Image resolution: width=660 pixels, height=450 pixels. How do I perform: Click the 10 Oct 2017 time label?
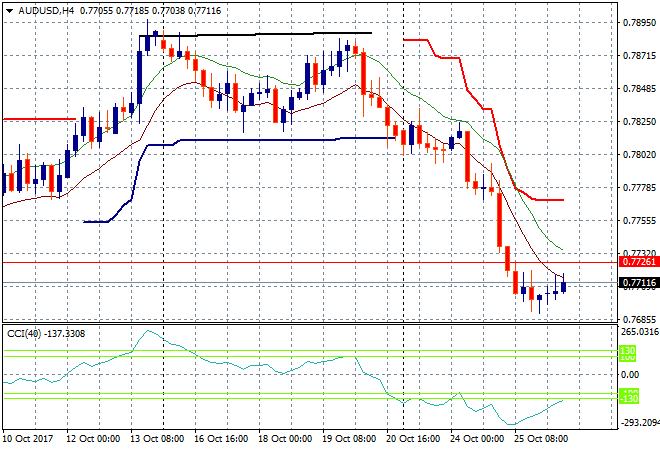[28, 439]
